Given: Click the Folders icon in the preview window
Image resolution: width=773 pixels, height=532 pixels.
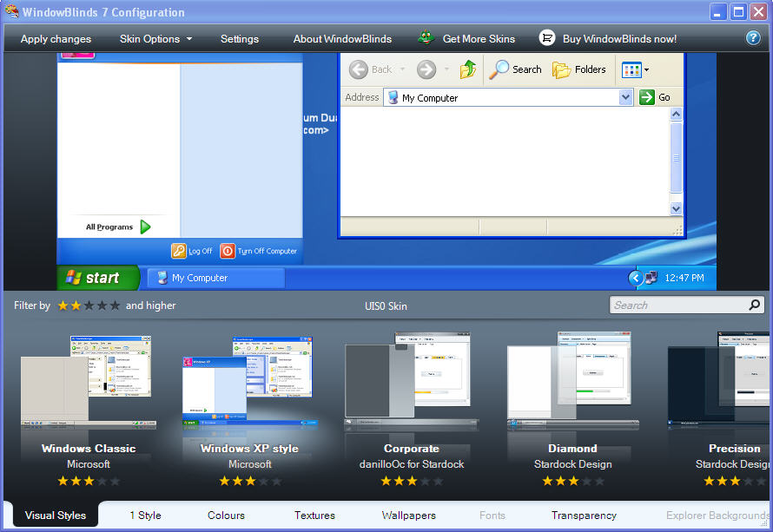Looking at the screenshot, I should (562, 69).
